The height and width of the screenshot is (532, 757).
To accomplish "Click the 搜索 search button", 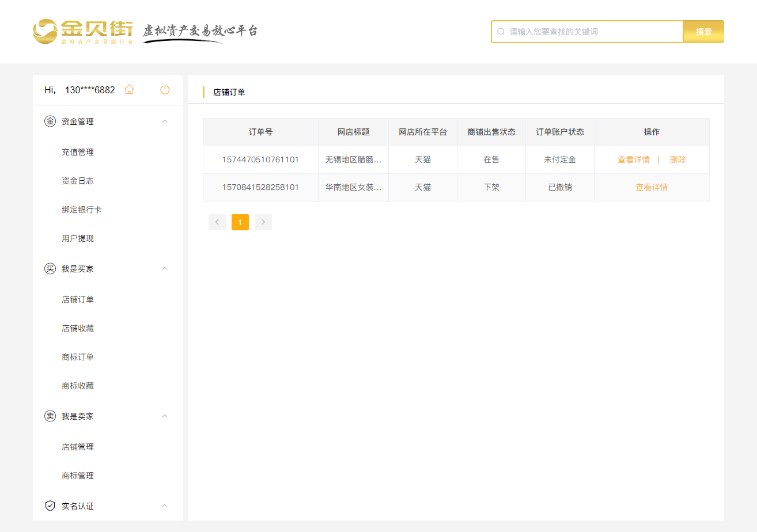I will (x=703, y=32).
